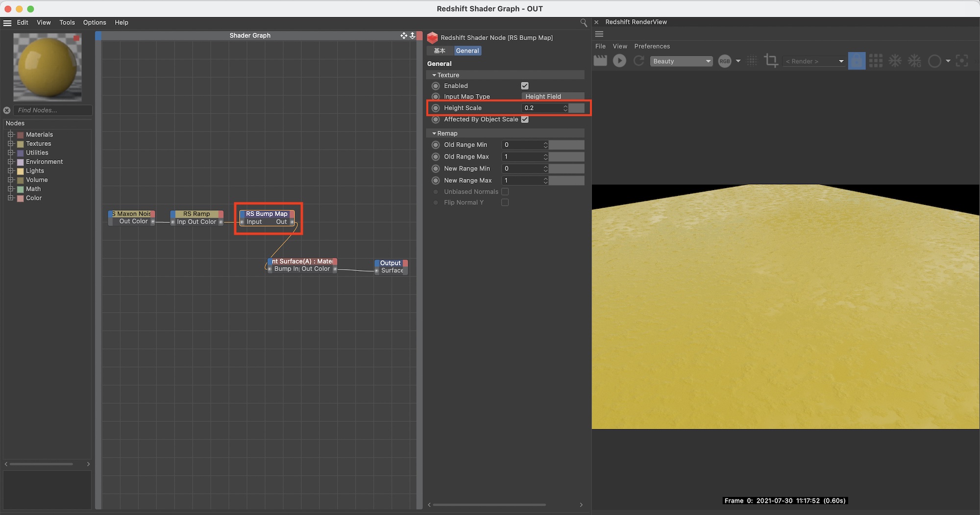Select the RS Bump Map node
Screen dimensions: 980x515
[267, 214]
